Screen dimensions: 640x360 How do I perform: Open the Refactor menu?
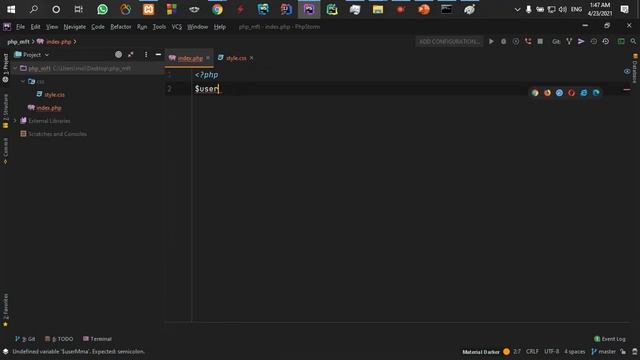pos(121,27)
